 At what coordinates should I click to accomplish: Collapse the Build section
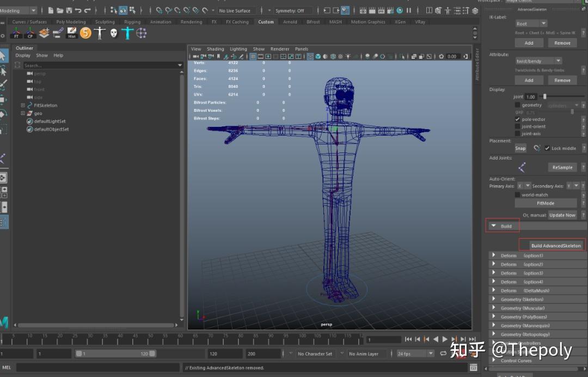pos(494,226)
